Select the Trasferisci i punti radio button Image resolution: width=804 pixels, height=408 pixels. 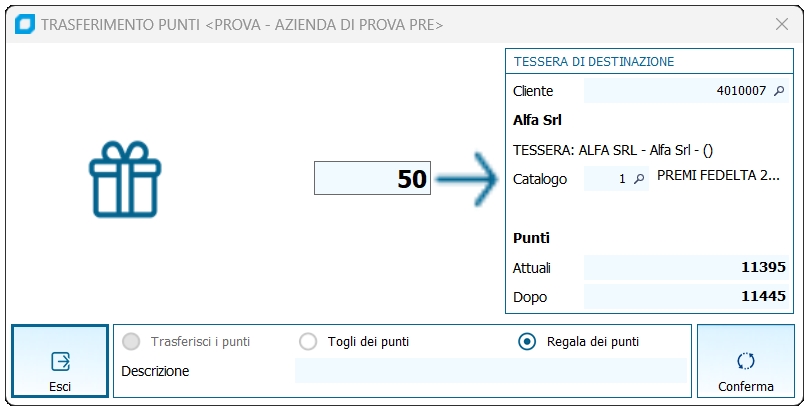pos(131,342)
